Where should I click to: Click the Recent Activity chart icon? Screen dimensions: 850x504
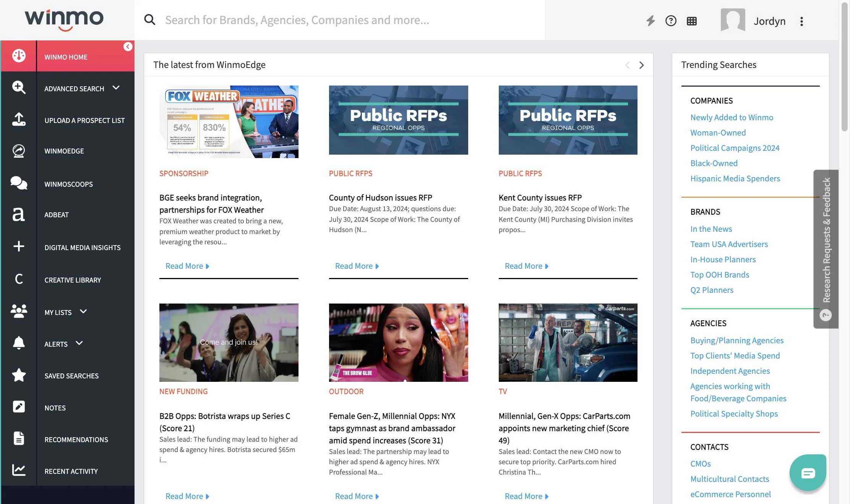pyautogui.click(x=19, y=470)
